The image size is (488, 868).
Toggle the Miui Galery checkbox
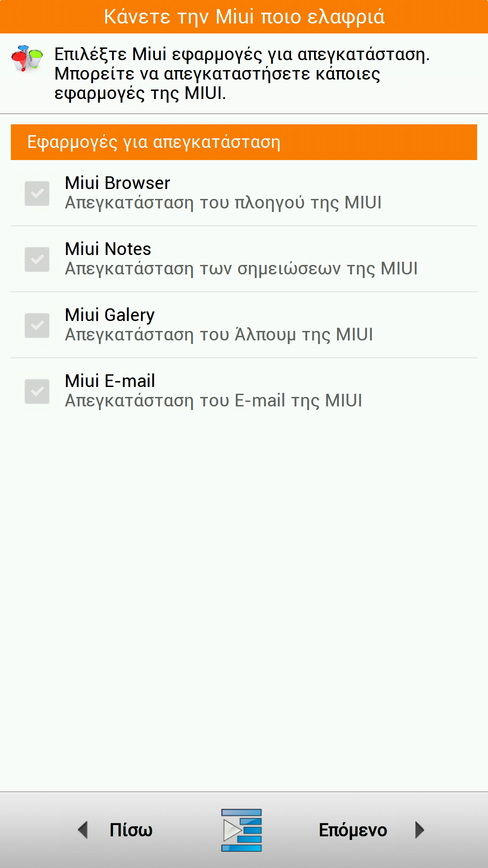(37, 325)
